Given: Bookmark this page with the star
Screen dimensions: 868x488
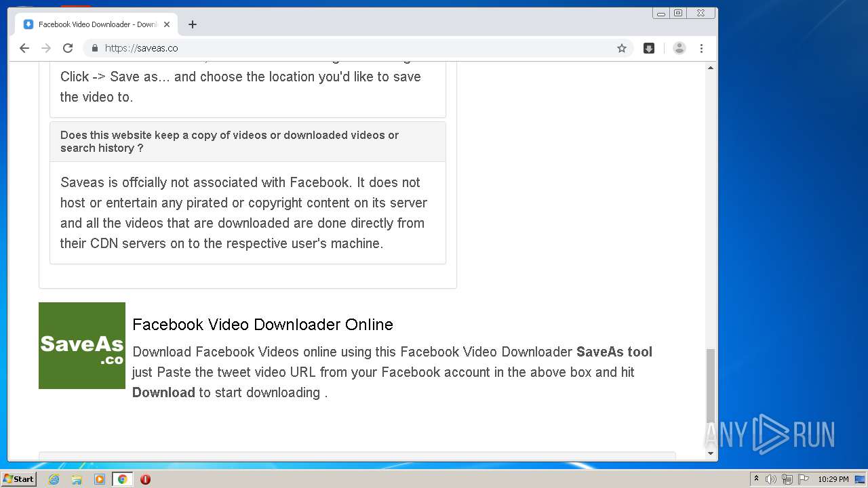Looking at the screenshot, I should (621, 48).
